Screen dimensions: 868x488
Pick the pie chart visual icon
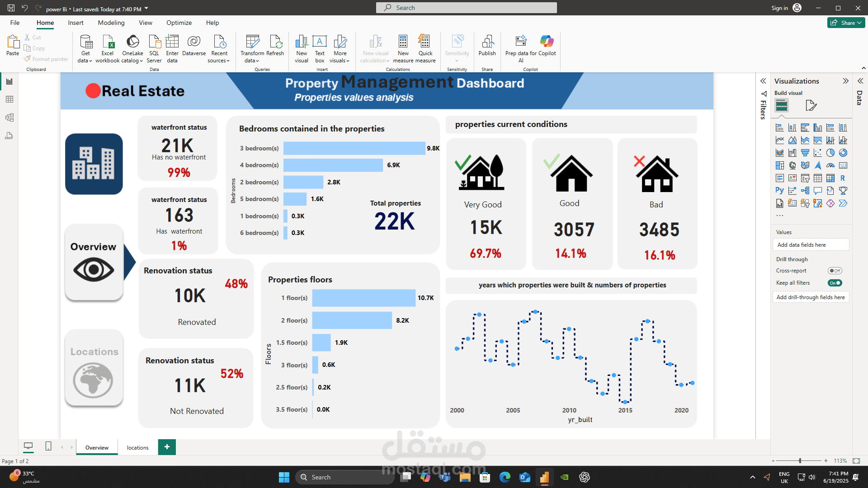(830, 153)
